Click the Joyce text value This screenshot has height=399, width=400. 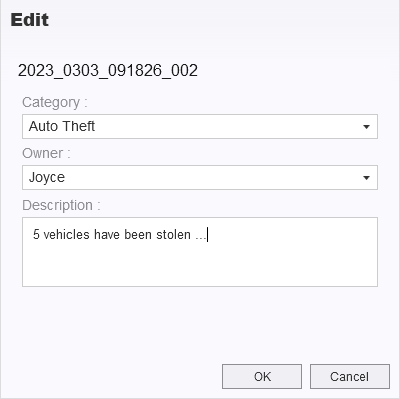(47, 177)
